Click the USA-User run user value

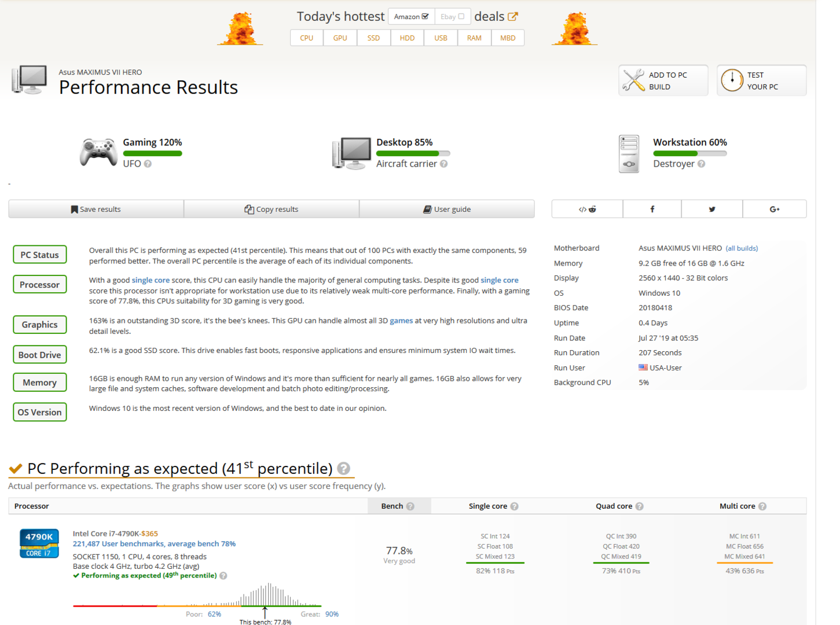click(x=666, y=367)
